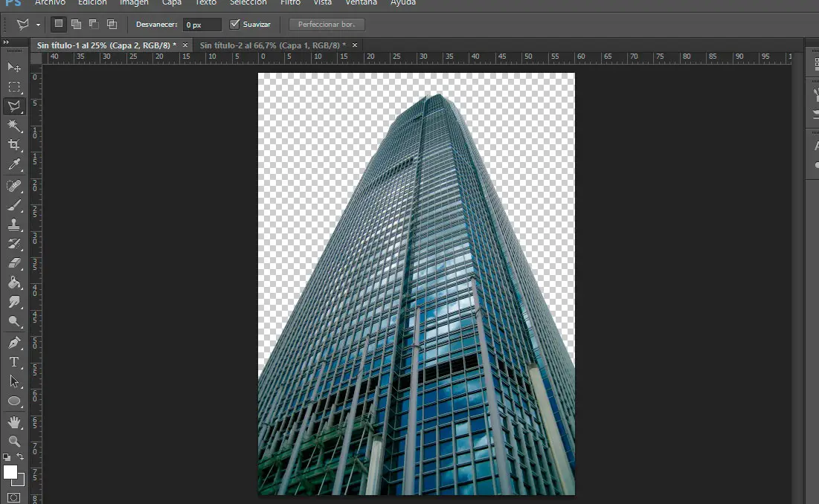The height and width of the screenshot is (504, 819).
Task: Choose Intersect with selection mode
Action: pos(112,24)
